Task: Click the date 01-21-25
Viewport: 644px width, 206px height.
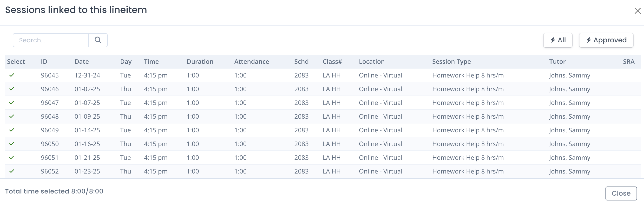Action: point(87,158)
